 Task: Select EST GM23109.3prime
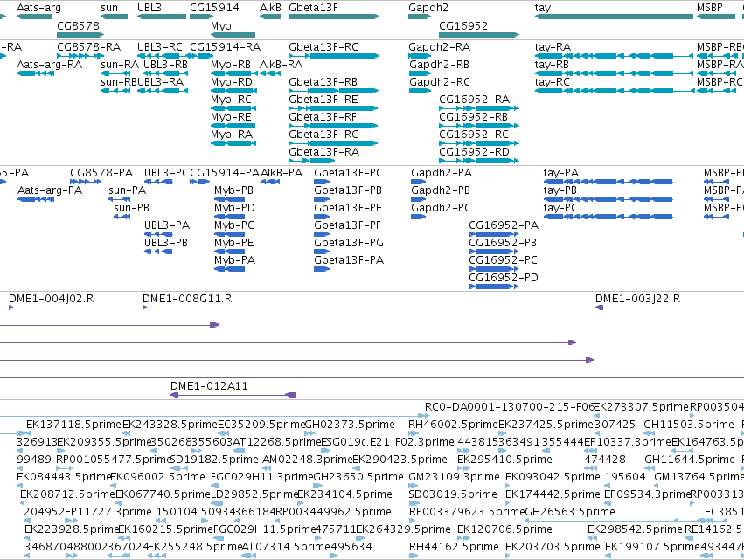tap(454, 478)
